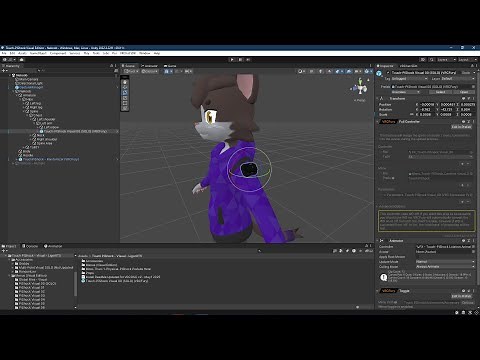Viewport: 480px width, 360px height.
Task: Open the Gizmos menu icon
Action: coord(368,71)
